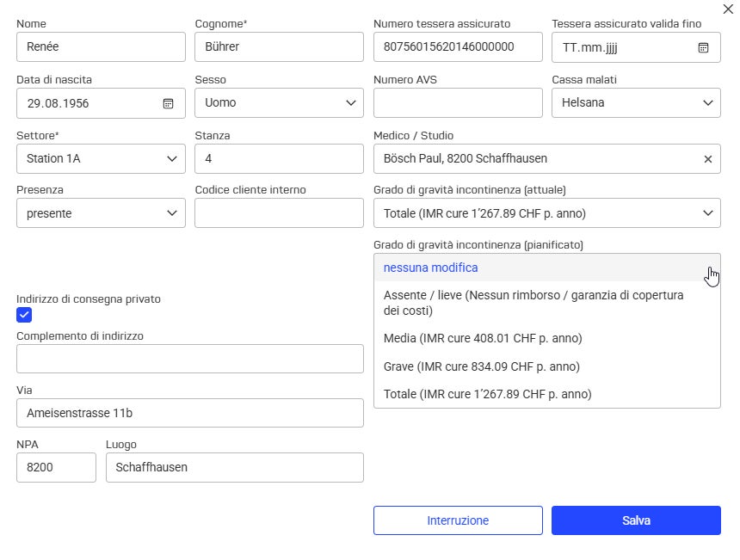Open the Cassa malati dropdown

click(636, 103)
